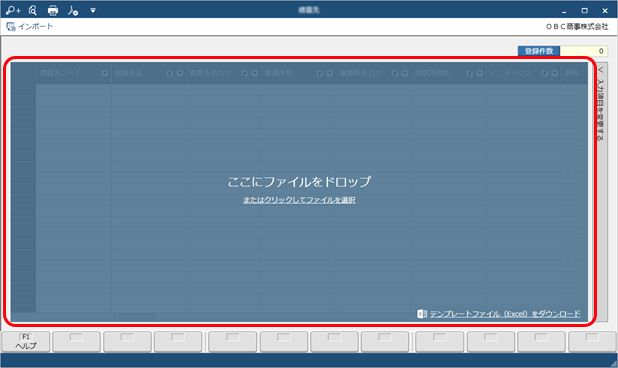Open the インデックス column dropdown arrow
The width and height of the screenshot is (618, 368).
(x=555, y=73)
